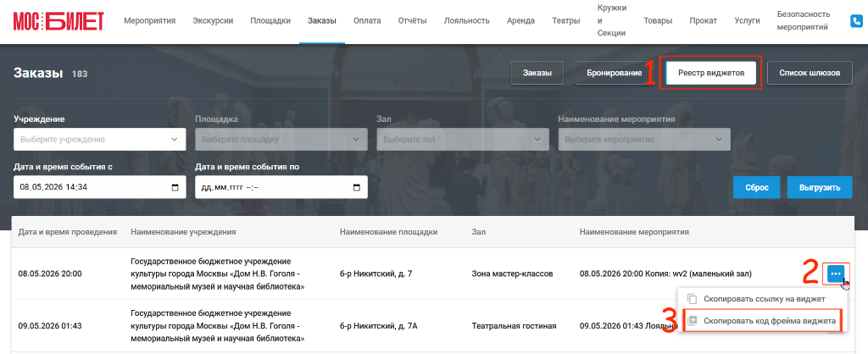Click the МОСБИЛЕТ logo
868x354 pixels.
pos(58,21)
